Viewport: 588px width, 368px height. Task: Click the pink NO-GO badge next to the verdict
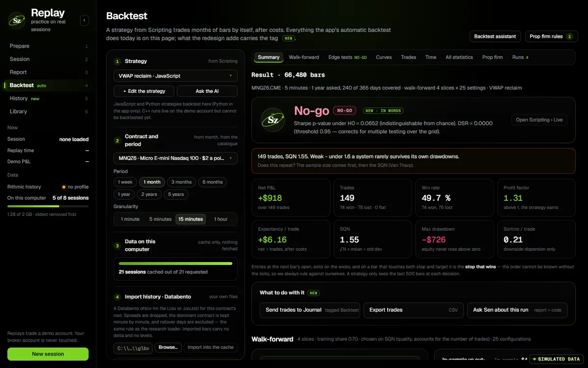point(344,111)
